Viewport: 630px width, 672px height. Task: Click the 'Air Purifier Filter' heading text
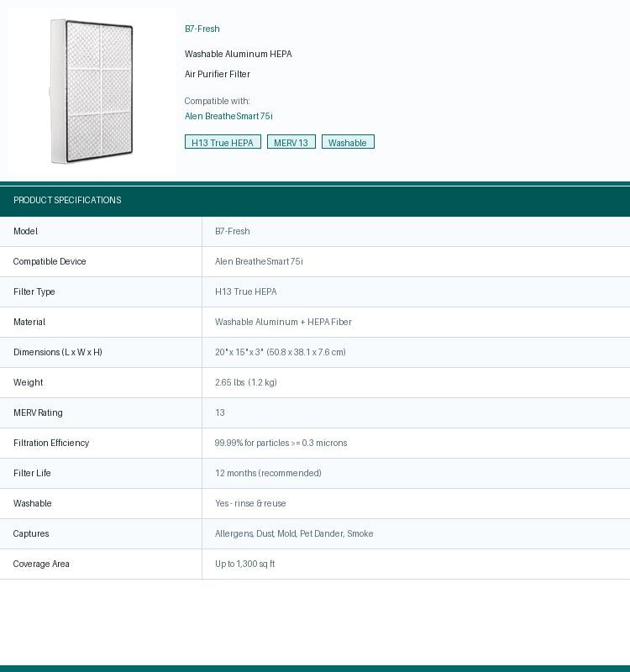click(x=218, y=74)
